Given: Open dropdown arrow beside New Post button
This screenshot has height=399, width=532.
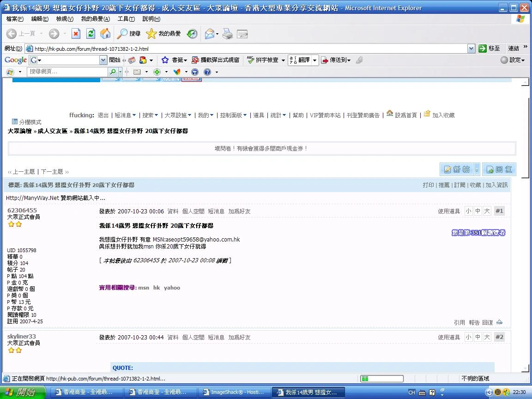Looking at the screenshot, I should pos(477,169).
